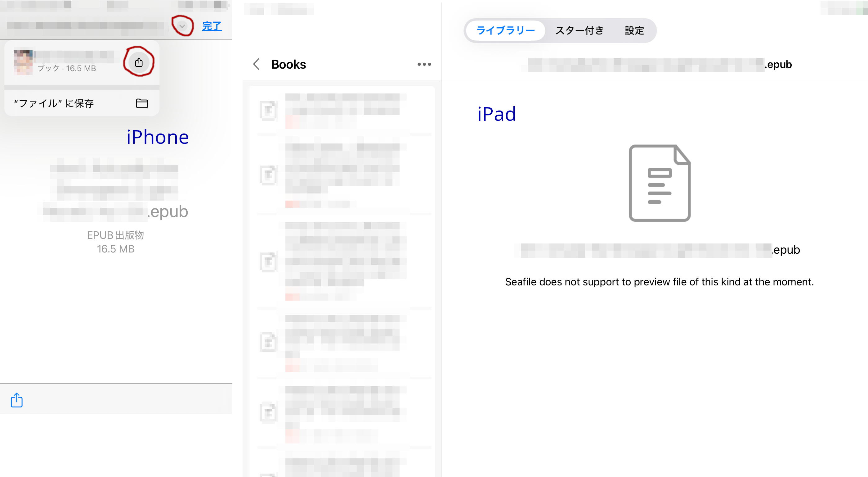Choose "ファイル" に保存 menu entry

click(82, 103)
